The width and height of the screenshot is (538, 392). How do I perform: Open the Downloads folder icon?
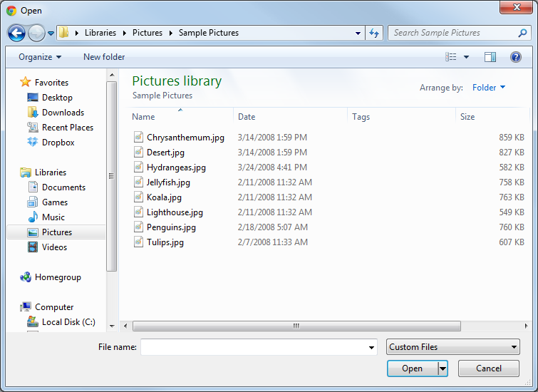33,112
